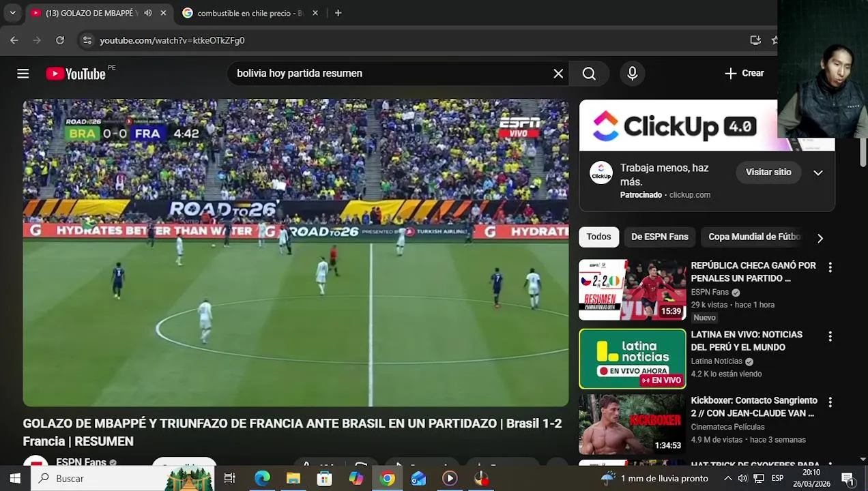This screenshot has height=491, width=868.
Task: Click the browser back arrow
Action: 14,40
